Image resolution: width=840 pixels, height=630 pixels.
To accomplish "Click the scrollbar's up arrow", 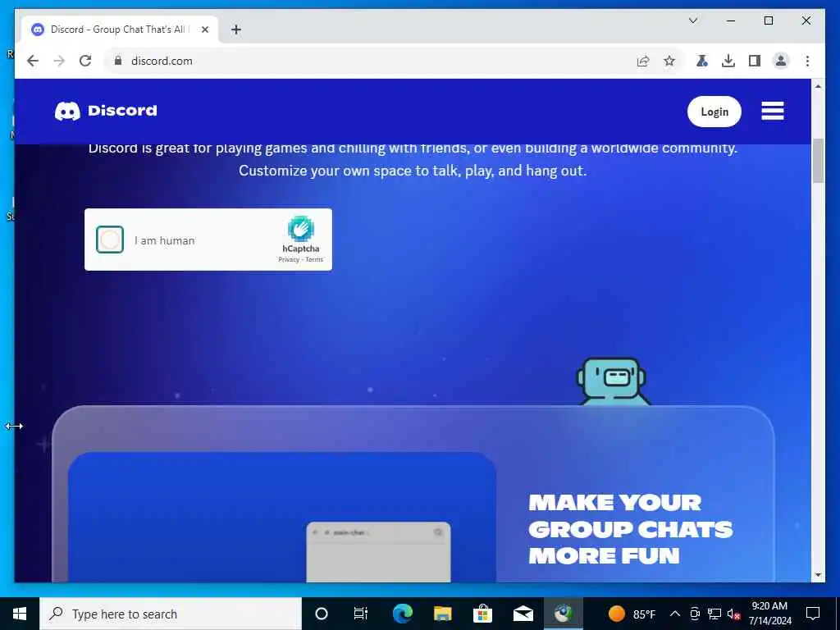I will coord(818,86).
